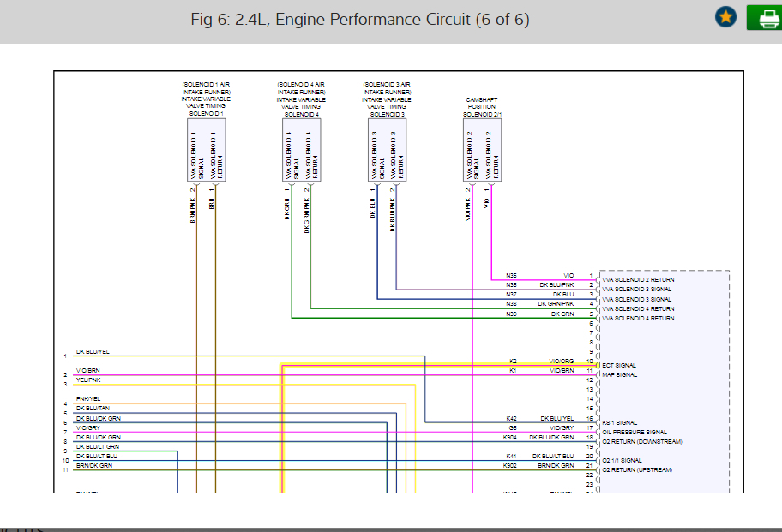
Task: Click the K904 circuit code
Action: (x=510, y=438)
